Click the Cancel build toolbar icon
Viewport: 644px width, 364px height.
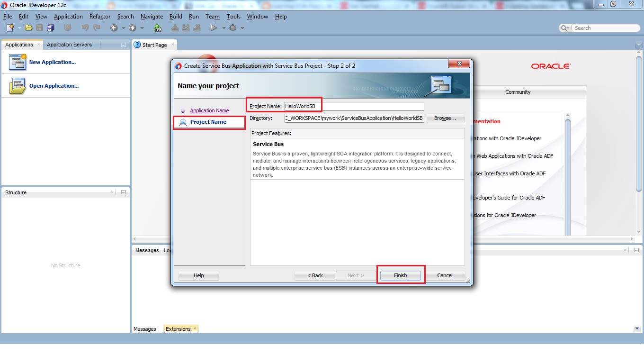(x=197, y=28)
